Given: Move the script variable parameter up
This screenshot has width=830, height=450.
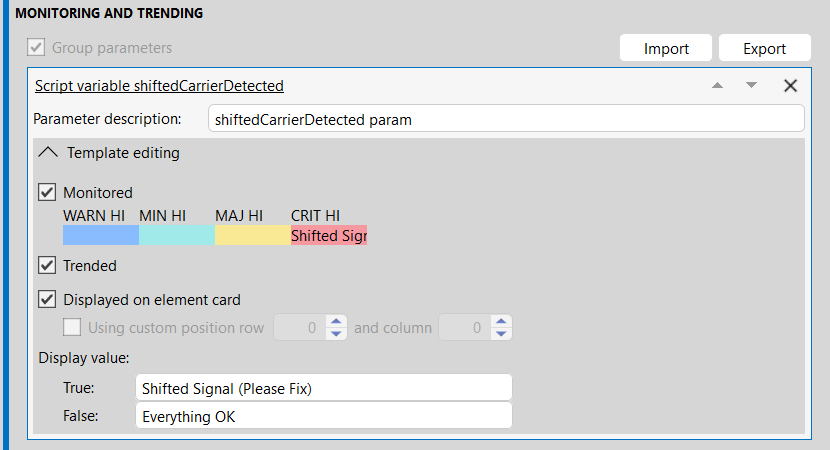Looking at the screenshot, I should click(x=717, y=86).
